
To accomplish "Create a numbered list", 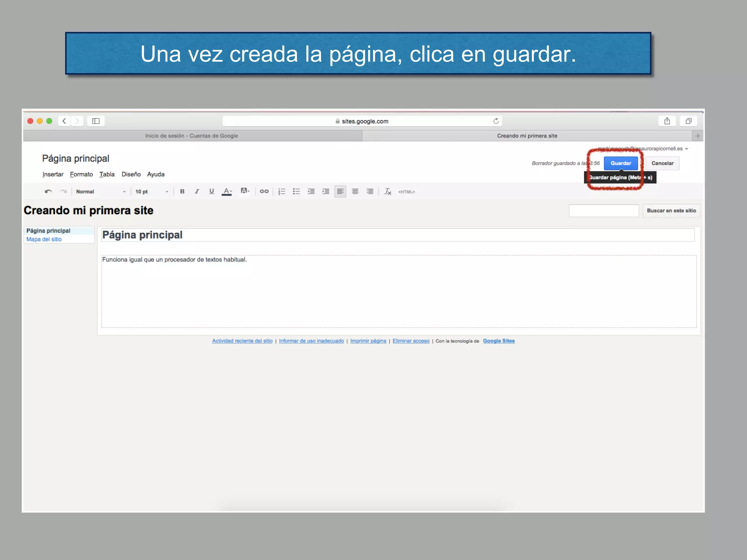I will 282,191.
